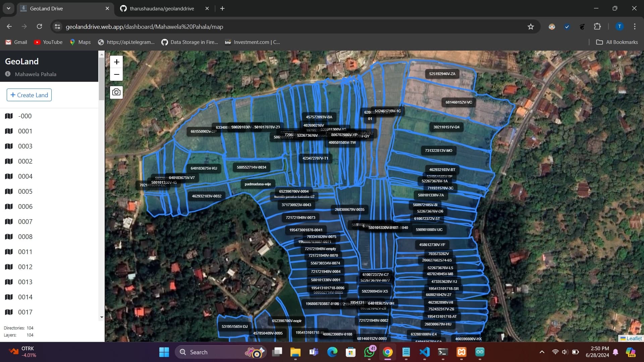644x362 pixels.
Task: Expand the tab search dropdown arrow
Action: 8,9
